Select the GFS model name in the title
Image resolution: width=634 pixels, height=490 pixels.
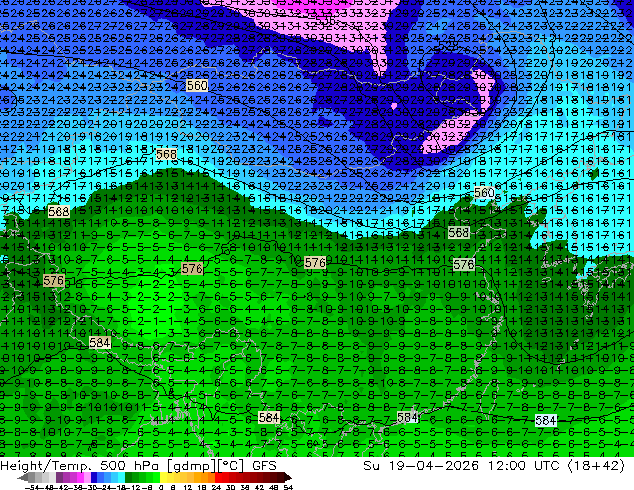[264, 465]
